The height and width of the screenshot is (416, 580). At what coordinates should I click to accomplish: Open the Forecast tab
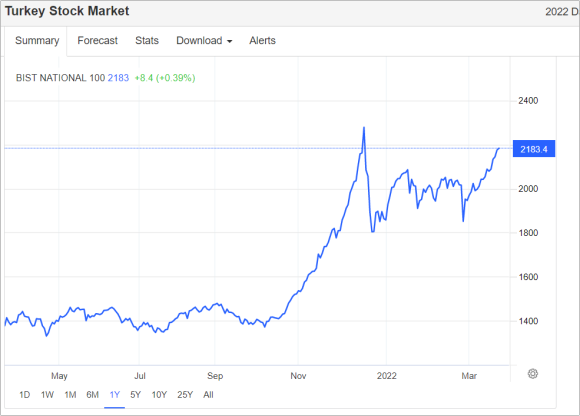(97, 41)
